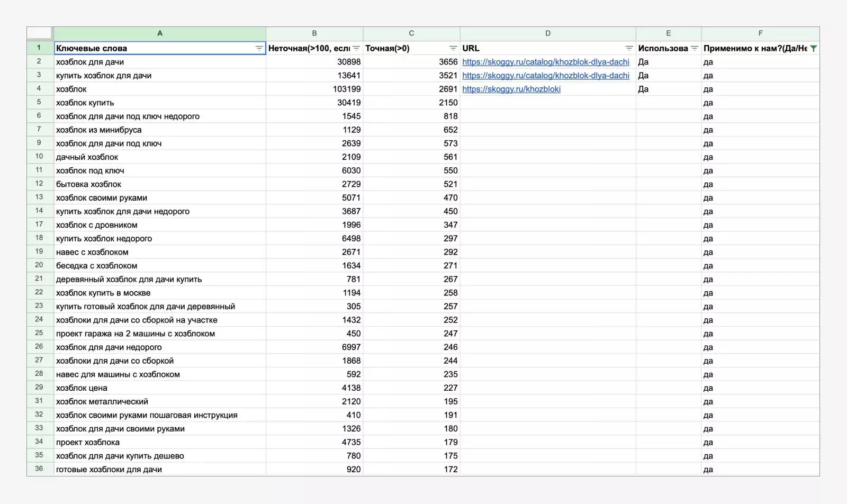Select column B header
Viewport: 847px width, 504px height.
pyautogui.click(x=314, y=33)
